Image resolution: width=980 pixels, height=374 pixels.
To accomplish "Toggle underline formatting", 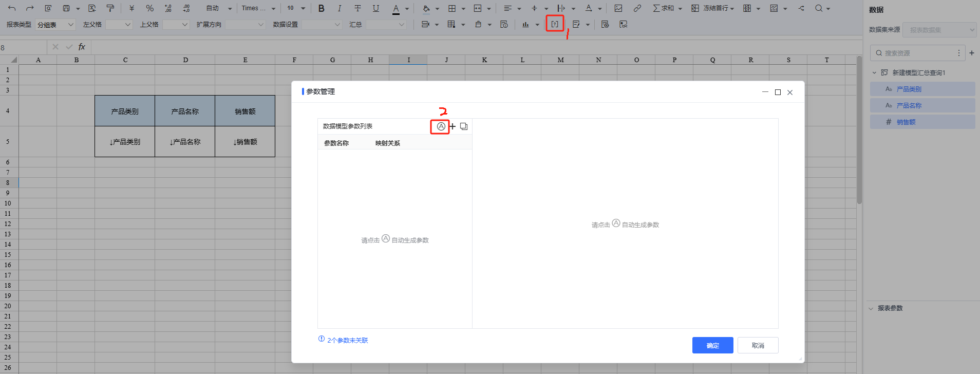I will pos(376,8).
